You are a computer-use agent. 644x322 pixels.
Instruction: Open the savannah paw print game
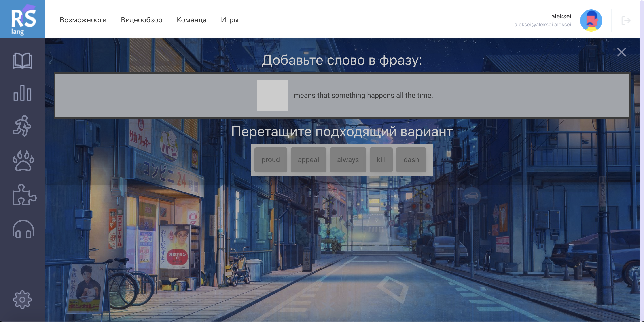tap(23, 161)
